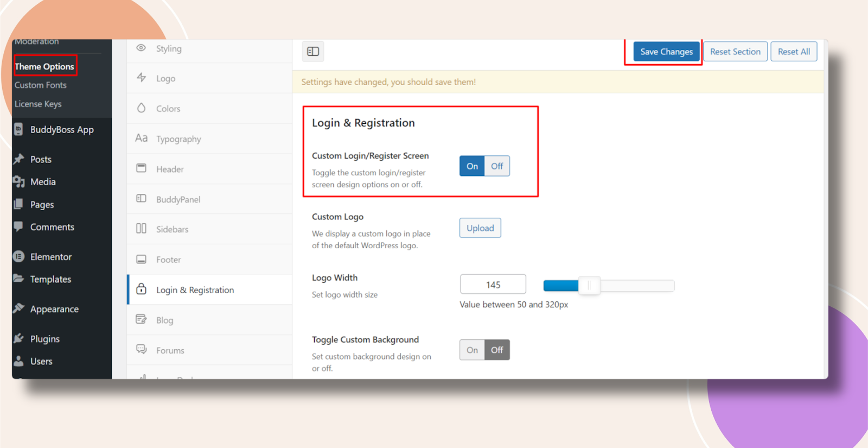Click the Save Changes button
This screenshot has height=448, width=868.
pyautogui.click(x=666, y=52)
